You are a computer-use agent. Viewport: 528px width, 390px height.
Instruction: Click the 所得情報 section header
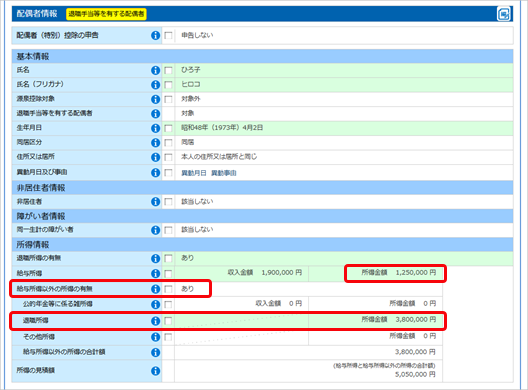262,245
